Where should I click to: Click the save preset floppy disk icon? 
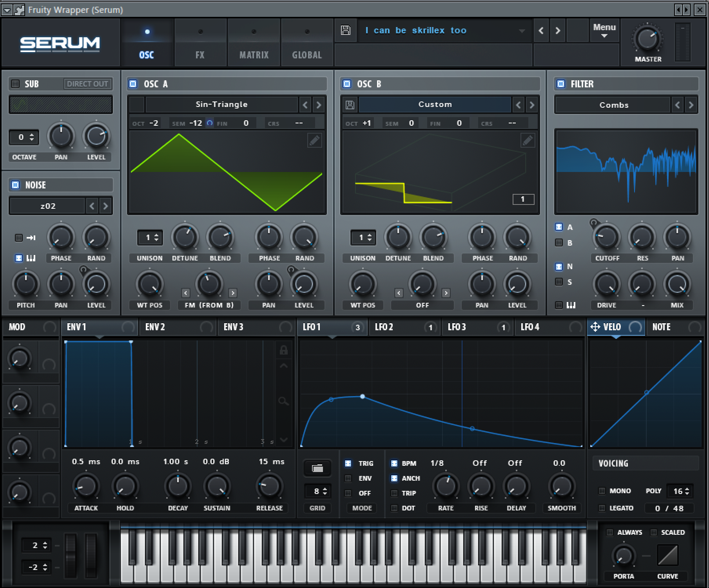tap(345, 30)
